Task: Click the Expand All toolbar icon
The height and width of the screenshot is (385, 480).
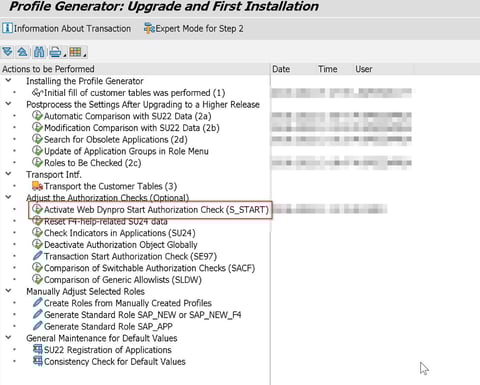Action: pyautogui.click(x=7, y=52)
